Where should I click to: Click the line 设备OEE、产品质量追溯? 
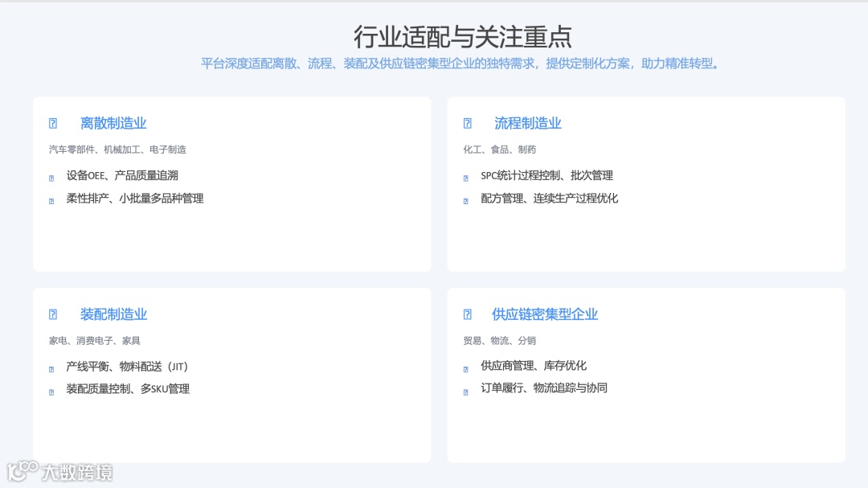(x=122, y=175)
